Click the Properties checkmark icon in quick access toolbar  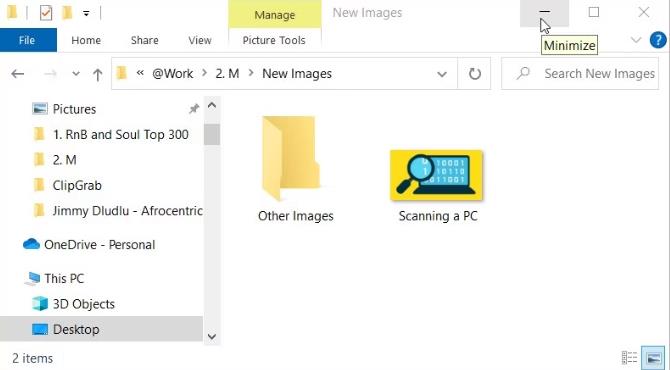(x=46, y=13)
